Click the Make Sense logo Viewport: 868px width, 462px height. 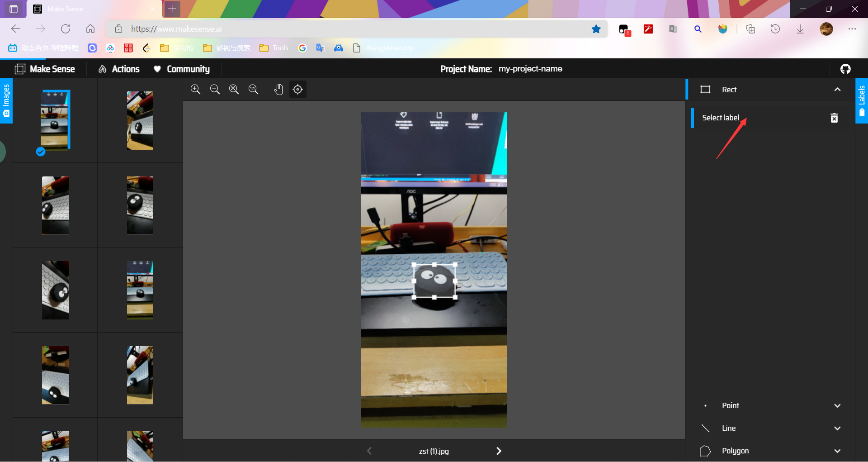(45, 69)
